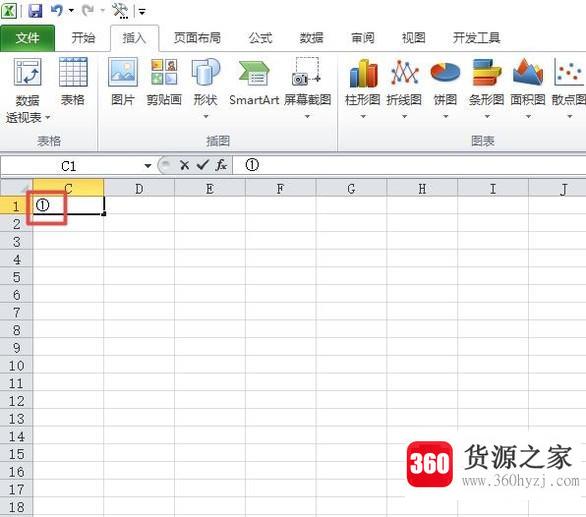Insert a Table (表格)

[73, 82]
